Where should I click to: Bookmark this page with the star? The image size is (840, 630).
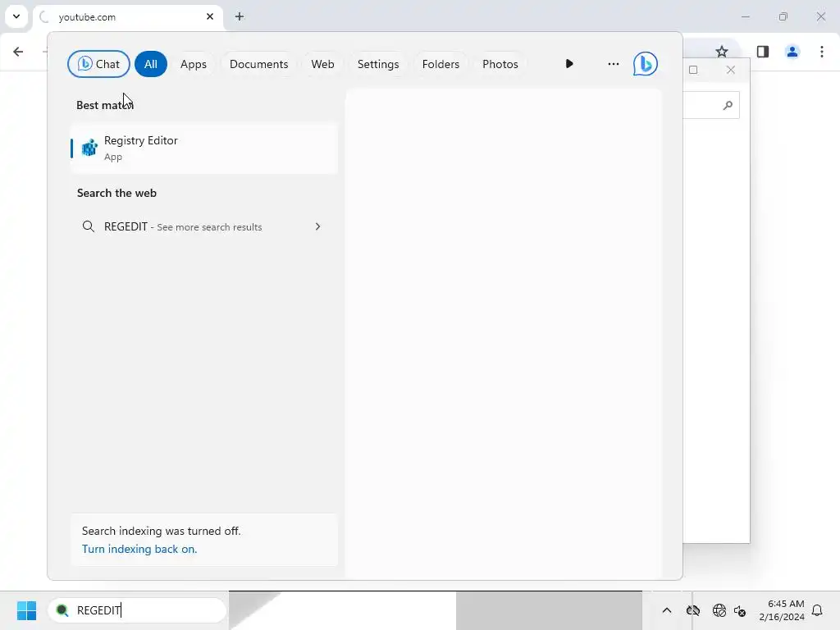(x=722, y=52)
